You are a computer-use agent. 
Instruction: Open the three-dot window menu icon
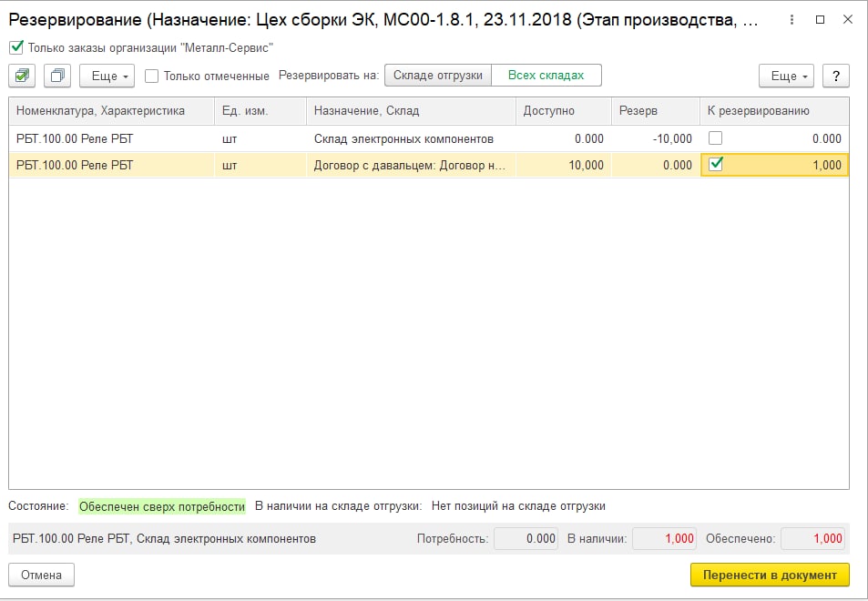(792, 20)
